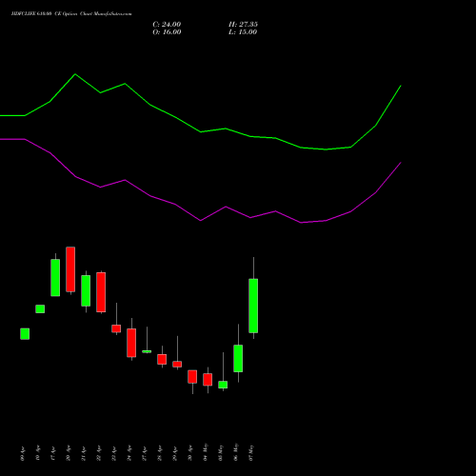Image resolution: width=476 pixels, height=476 pixels.
Task: Click the red candle for 30 Apr
Action: coord(192,376)
